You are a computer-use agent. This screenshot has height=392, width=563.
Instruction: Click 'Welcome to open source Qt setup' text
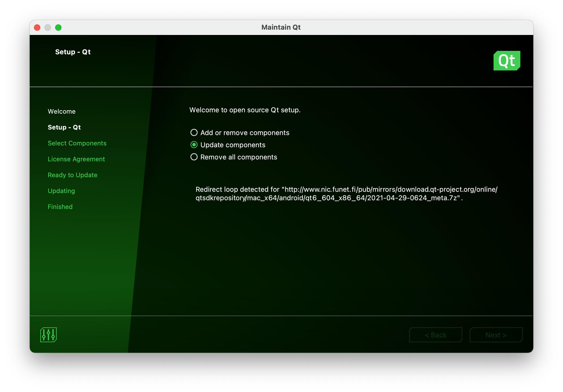[245, 110]
